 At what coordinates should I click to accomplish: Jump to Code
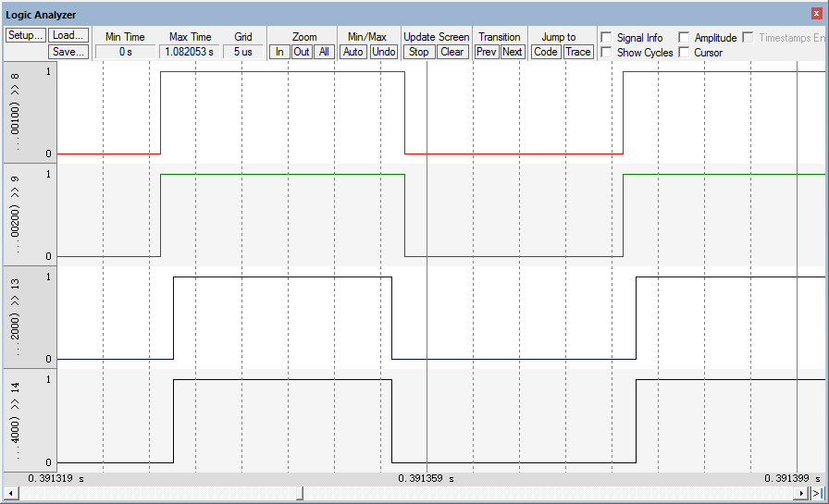coord(546,52)
